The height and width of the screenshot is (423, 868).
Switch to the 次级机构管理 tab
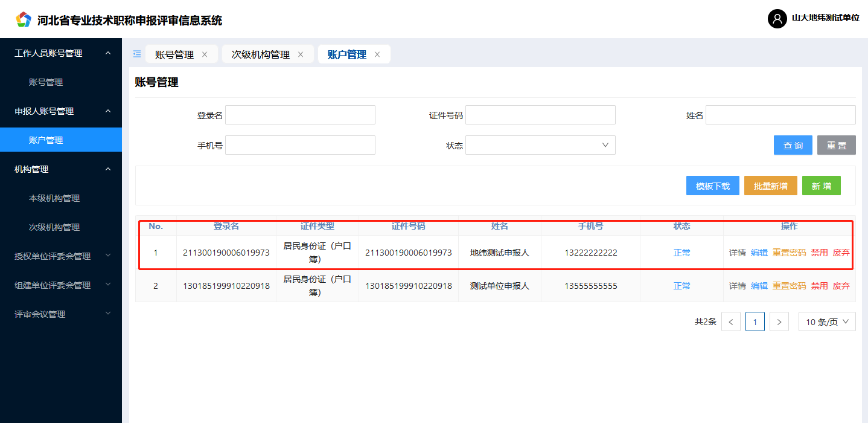pyautogui.click(x=260, y=54)
